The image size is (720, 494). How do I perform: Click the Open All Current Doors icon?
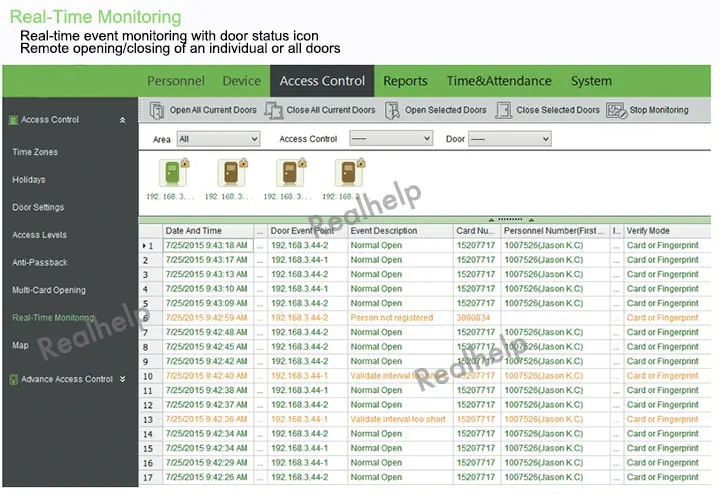point(157,110)
